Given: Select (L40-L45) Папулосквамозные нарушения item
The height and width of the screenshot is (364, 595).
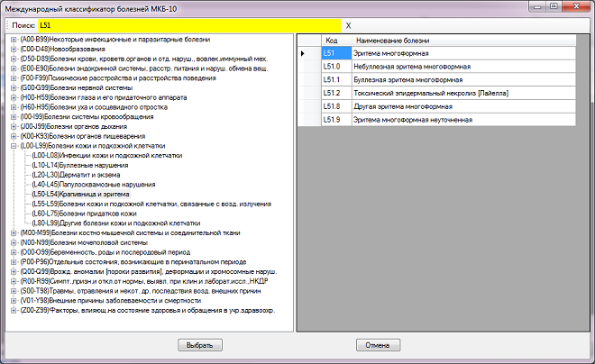Looking at the screenshot, I should coord(94,185).
